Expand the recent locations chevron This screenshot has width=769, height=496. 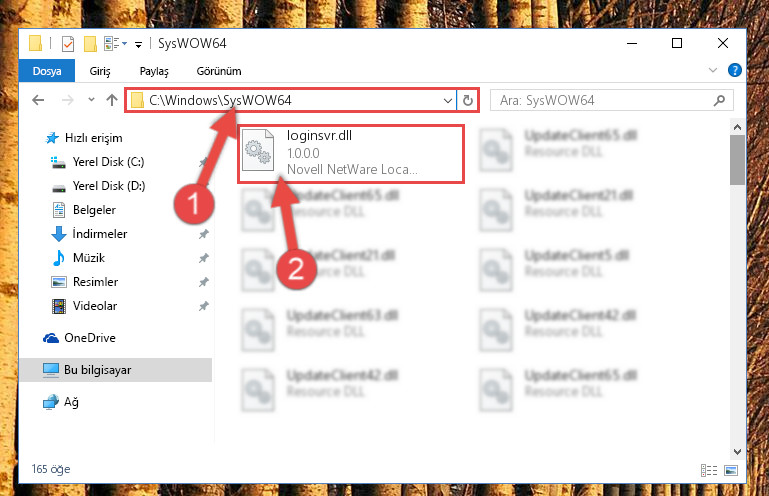coord(91,100)
